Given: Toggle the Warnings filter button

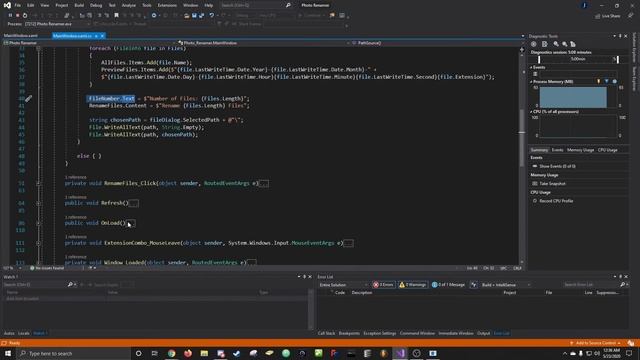Looking at the screenshot, I should click(x=413, y=285).
